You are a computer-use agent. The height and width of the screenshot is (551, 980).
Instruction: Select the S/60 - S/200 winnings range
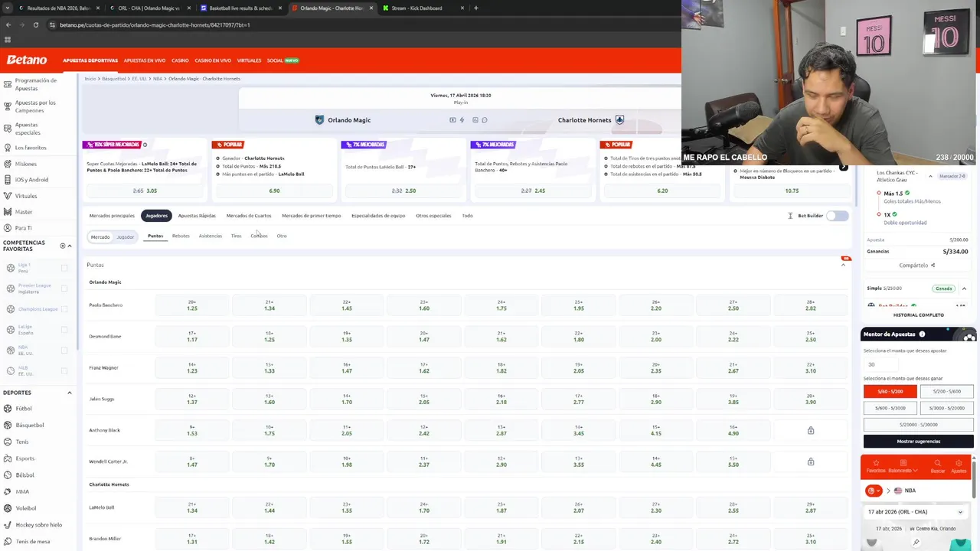tap(890, 391)
